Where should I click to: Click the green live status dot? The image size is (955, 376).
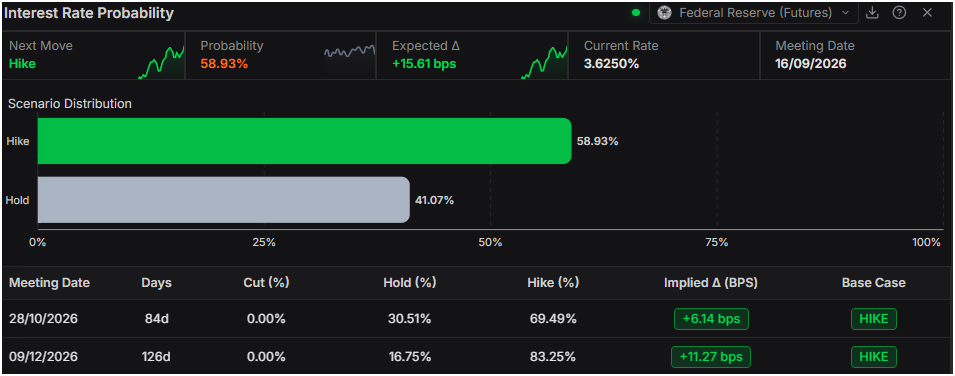click(x=636, y=13)
